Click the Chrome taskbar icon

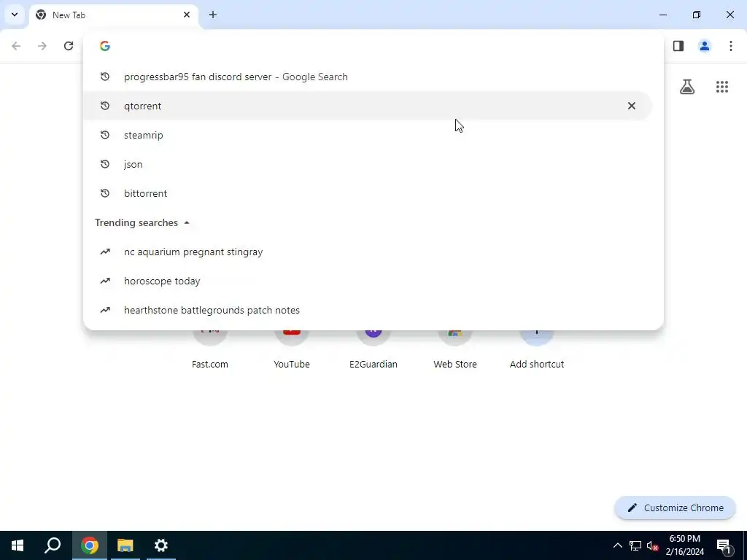pos(90,545)
